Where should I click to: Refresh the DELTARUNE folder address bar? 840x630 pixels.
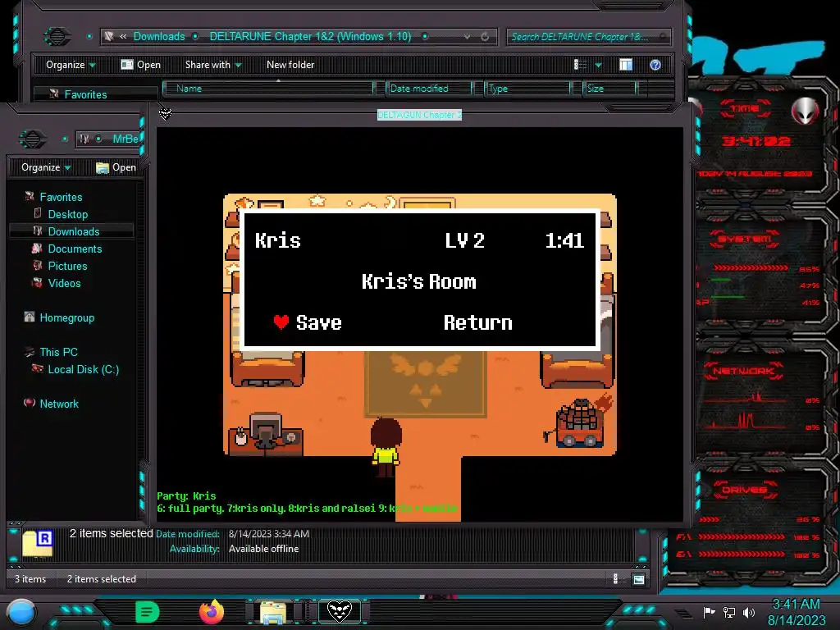click(485, 36)
